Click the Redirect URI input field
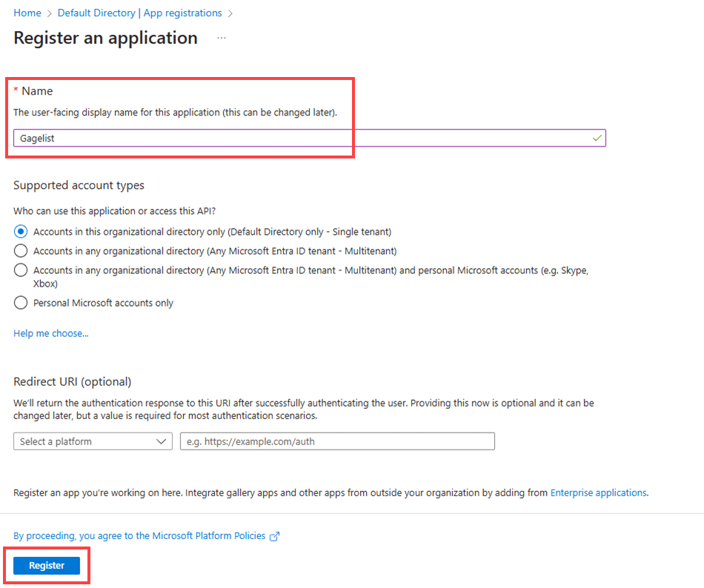704x588 pixels. click(337, 441)
